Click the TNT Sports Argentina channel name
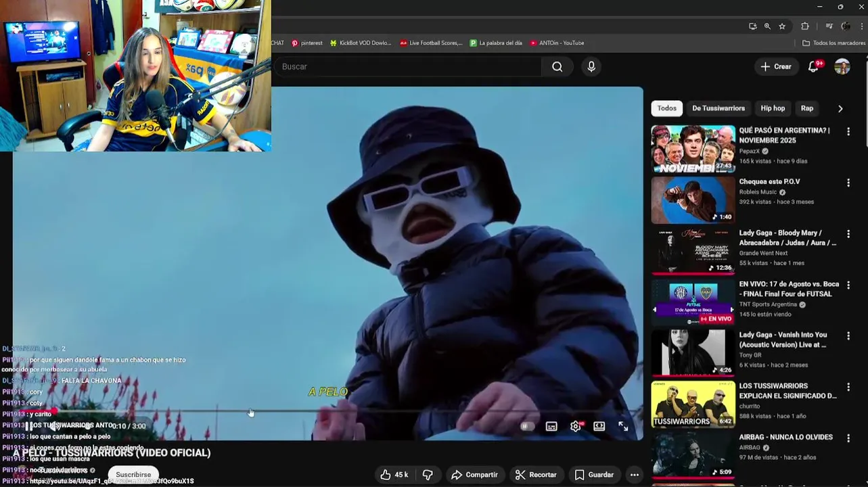Screen dimensions: 868x487 coord(768,304)
